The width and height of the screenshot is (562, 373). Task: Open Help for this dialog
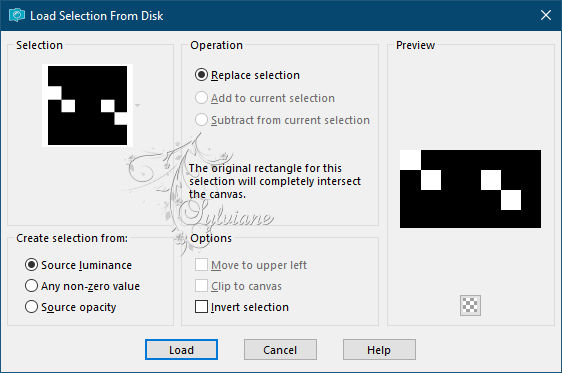pyautogui.click(x=379, y=349)
